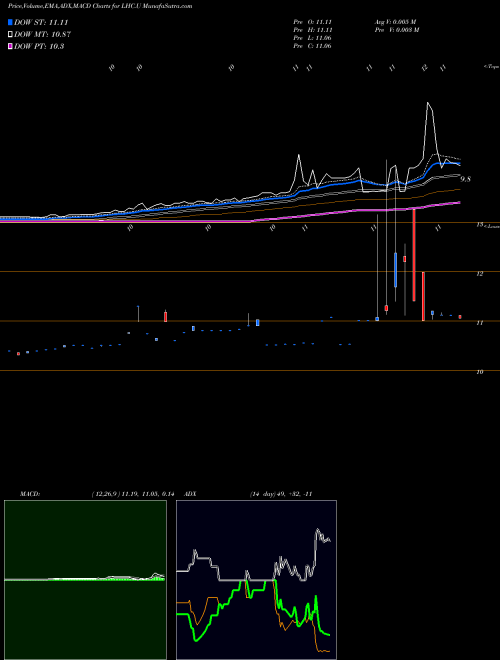Click the 'Pre V: 0.003 M' value
This screenshot has height=660, width=500.
397,30
